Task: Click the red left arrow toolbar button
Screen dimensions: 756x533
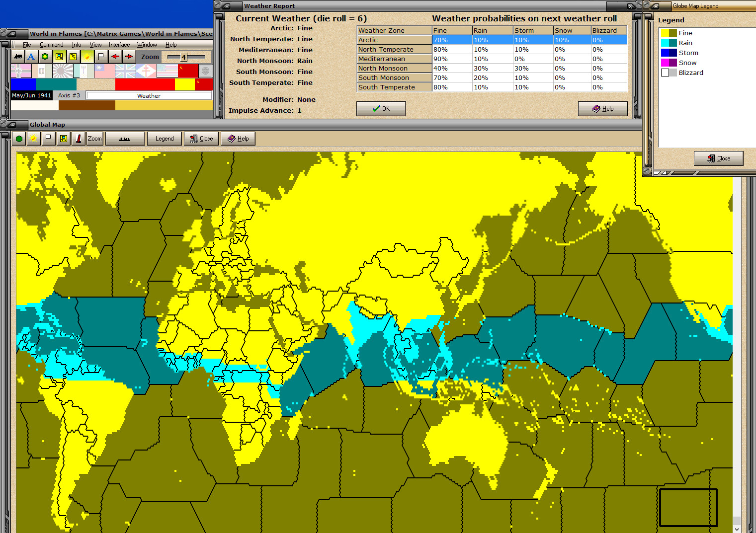Action: pyautogui.click(x=115, y=57)
